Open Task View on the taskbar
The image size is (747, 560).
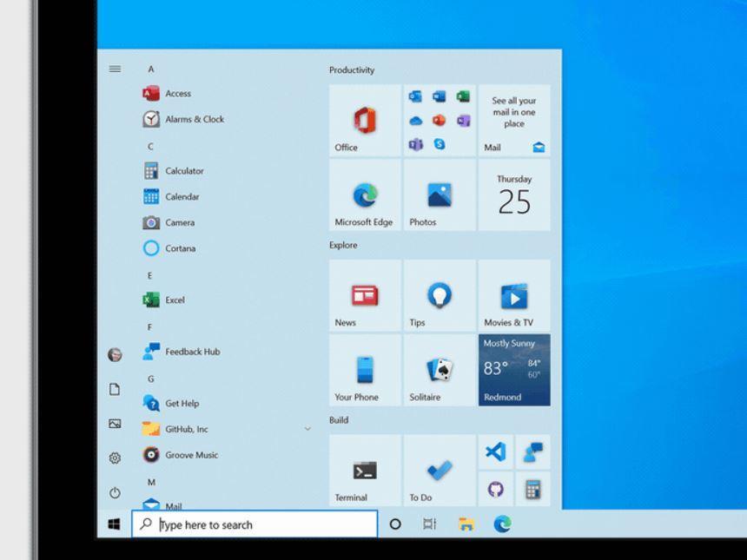coord(429,524)
